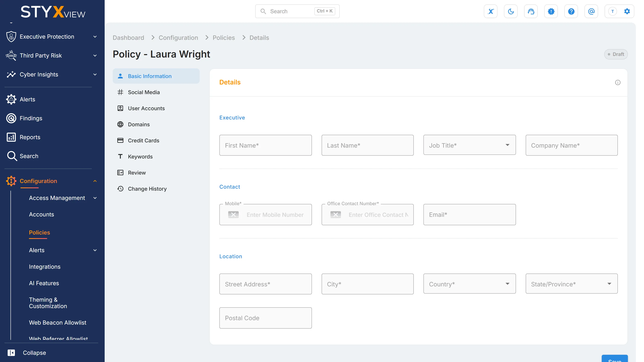644x362 pixels.
Task: Open help question mark icon
Action: pyautogui.click(x=571, y=11)
